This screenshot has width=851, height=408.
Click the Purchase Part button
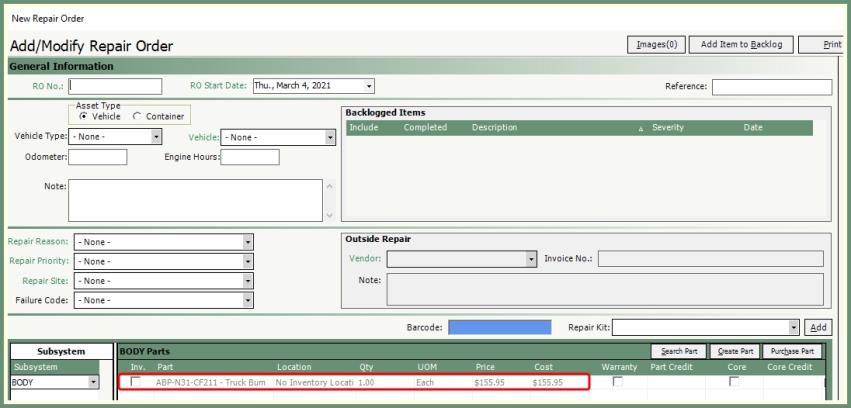click(x=792, y=351)
